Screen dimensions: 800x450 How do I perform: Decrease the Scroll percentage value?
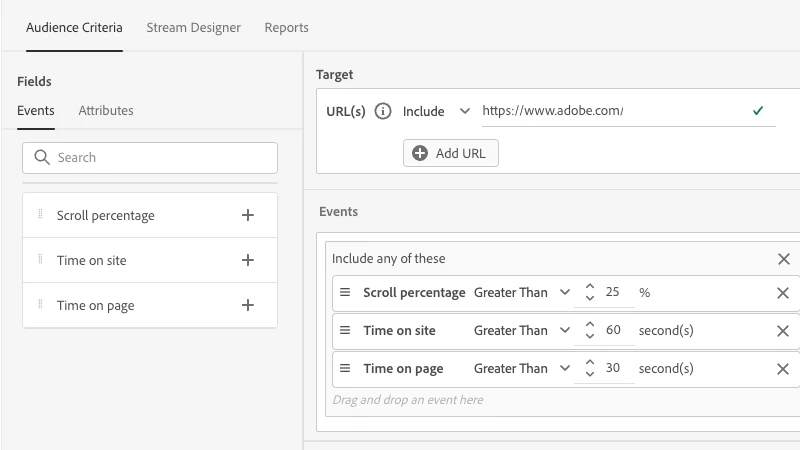590,298
